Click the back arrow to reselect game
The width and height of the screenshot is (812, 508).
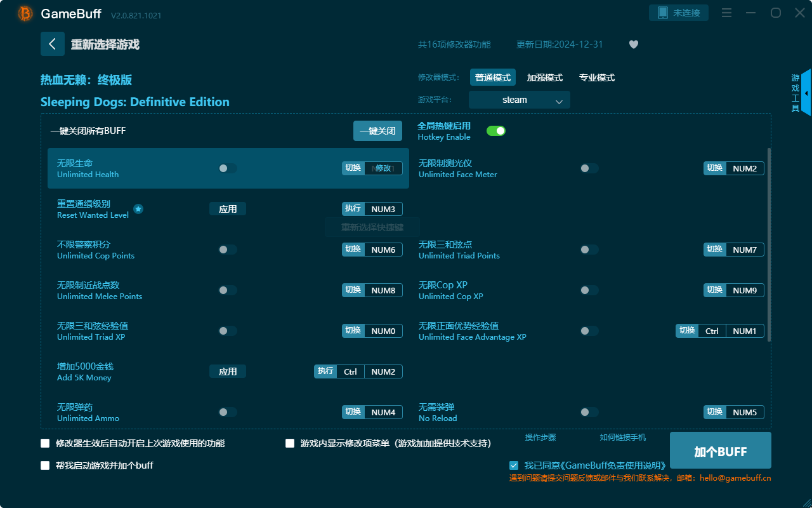(x=53, y=44)
